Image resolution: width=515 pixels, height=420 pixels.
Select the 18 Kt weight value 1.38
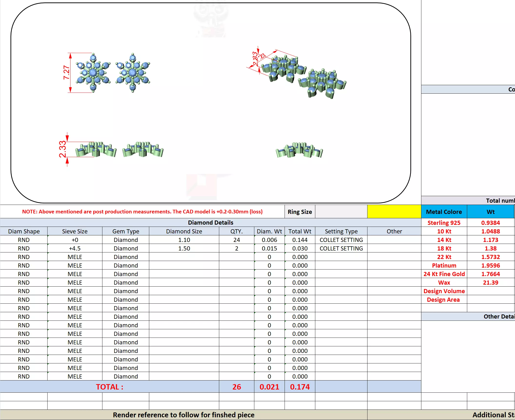pyautogui.click(x=490, y=248)
